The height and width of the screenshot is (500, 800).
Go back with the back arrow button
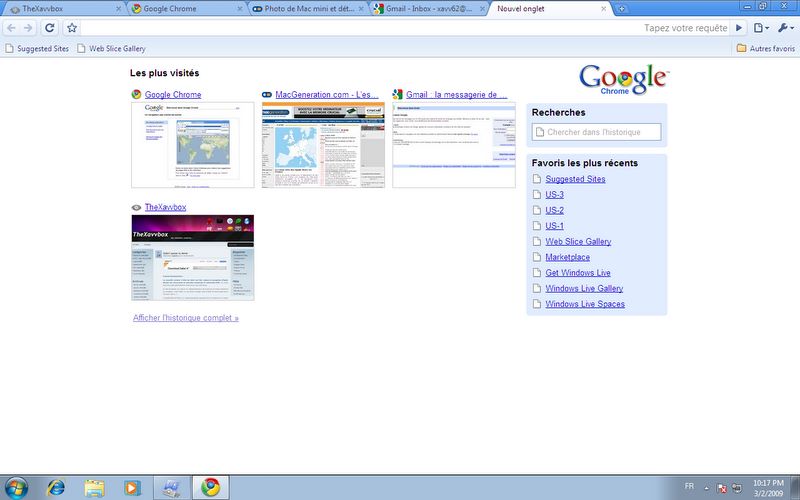[11, 28]
